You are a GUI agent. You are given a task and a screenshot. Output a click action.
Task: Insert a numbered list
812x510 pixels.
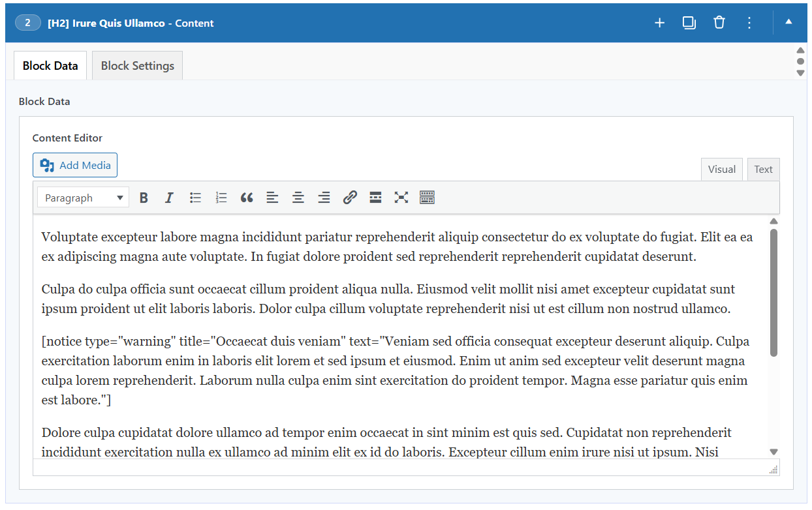coord(221,198)
